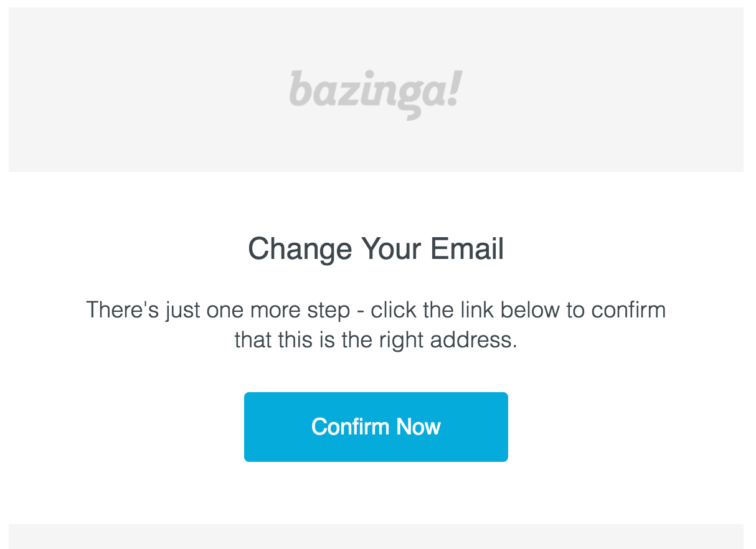This screenshot has width=756, height=549.
Task: Click the Change Your Email heading
Action: (x=376, y=249)
